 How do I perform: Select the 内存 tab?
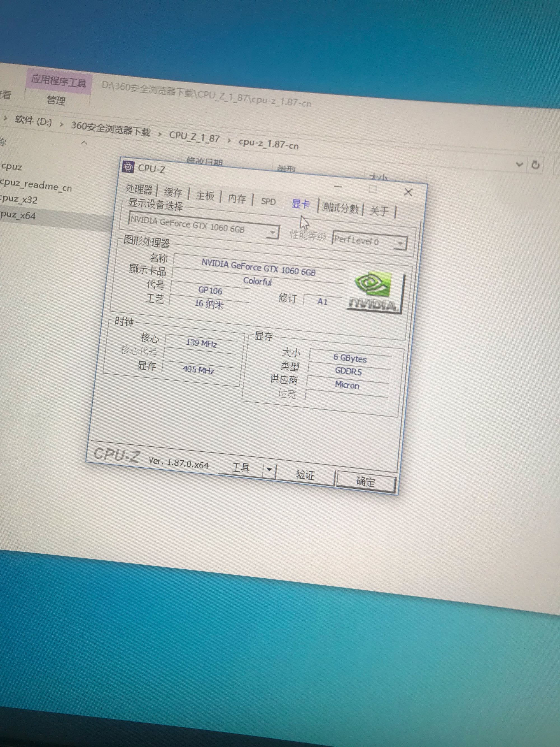237,199
